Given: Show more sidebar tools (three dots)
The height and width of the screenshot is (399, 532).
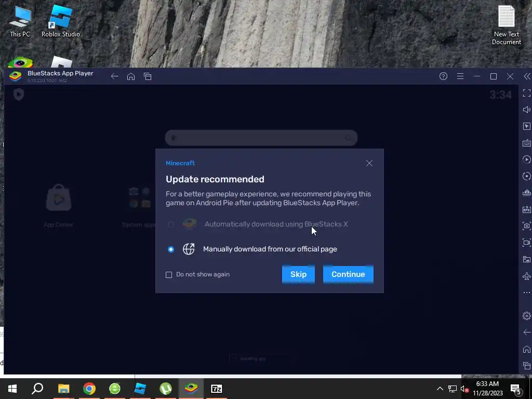Looking at the screenshot, I should click(527, 292).
